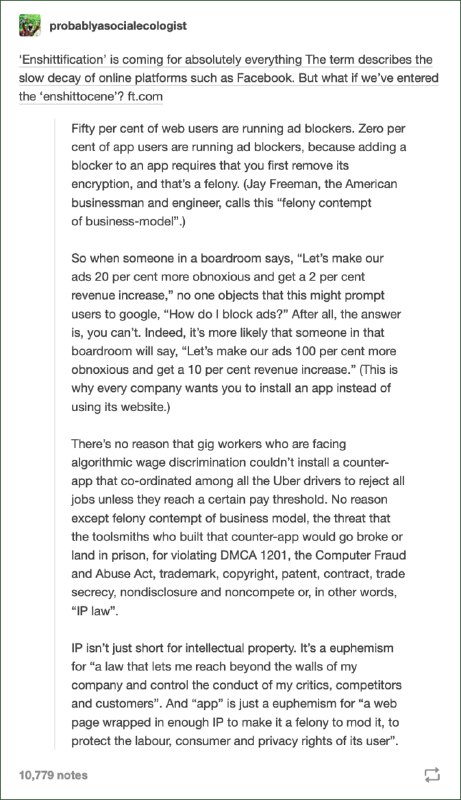
Task: Open the probablyasocialecologist avatar image
Action: pos(30,26)
